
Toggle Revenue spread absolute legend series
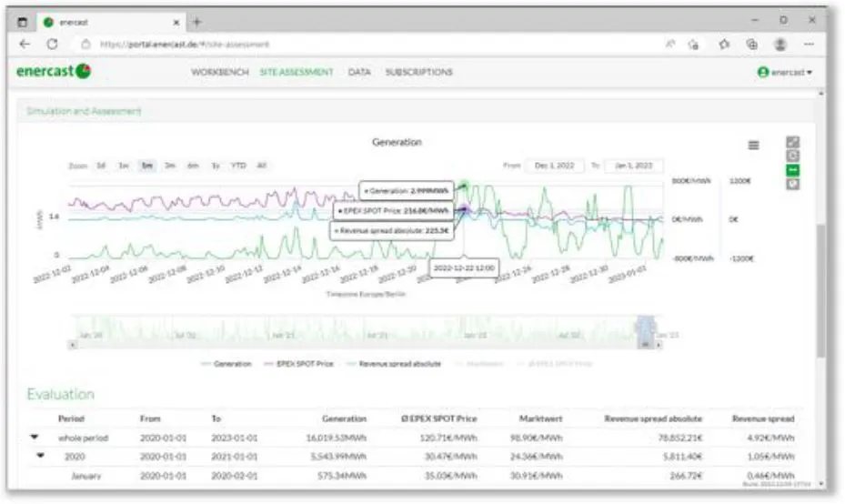click(x=394, y=364)
